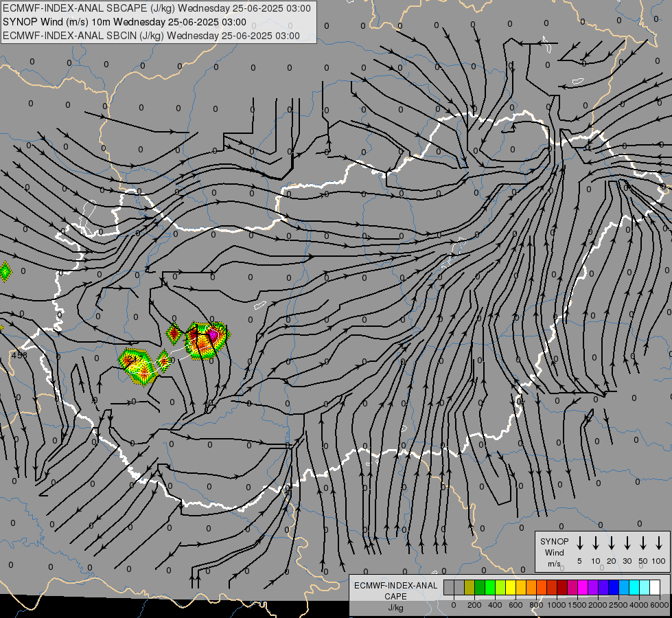
Task: Click the 100 m/s wind arrow in legend
Action: (x=659, y=543)
